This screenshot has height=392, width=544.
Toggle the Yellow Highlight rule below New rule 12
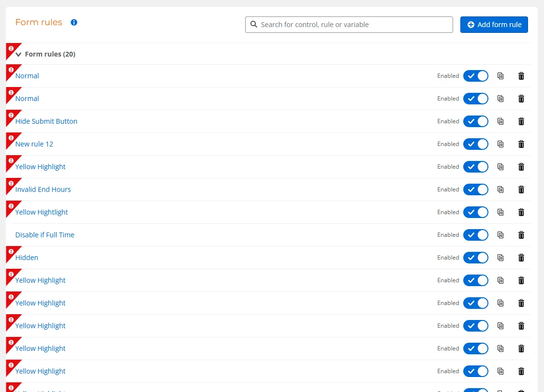tap(476, 167)
